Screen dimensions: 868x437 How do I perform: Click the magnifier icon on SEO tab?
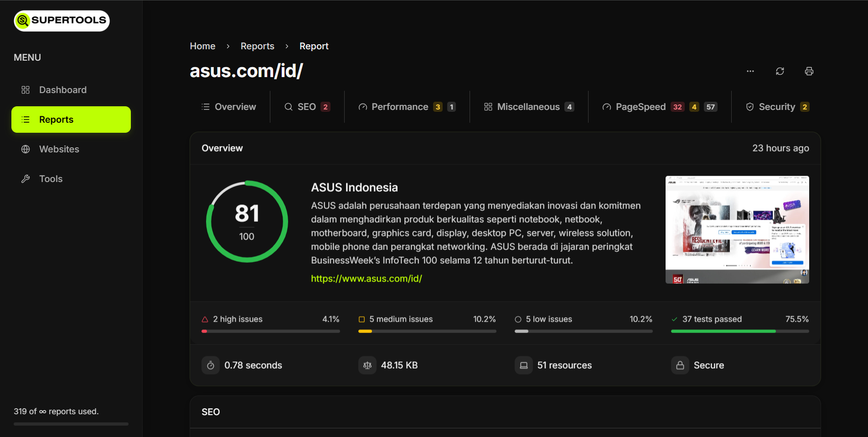(x=288, y=106)
